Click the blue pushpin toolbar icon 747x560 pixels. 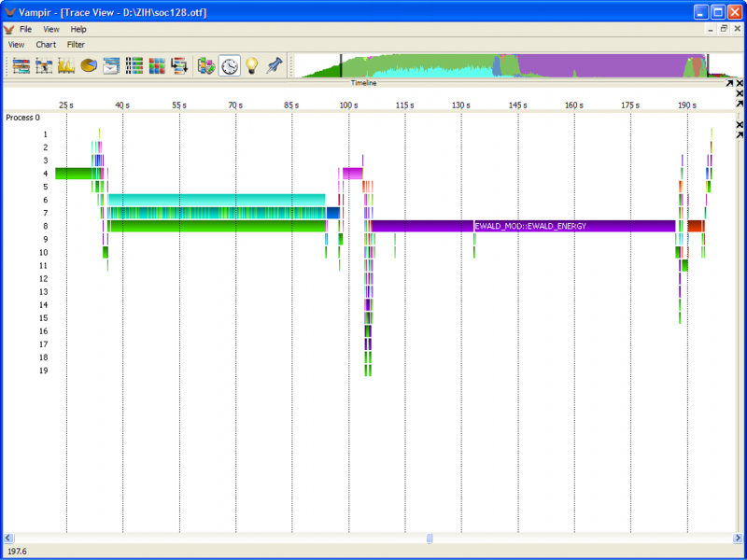point(274,65)
